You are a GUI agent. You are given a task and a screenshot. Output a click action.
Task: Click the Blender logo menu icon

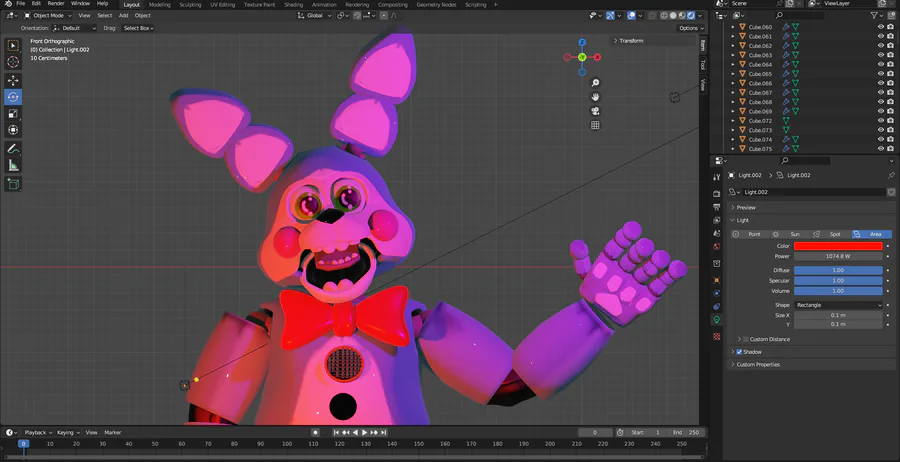[8, 4]
